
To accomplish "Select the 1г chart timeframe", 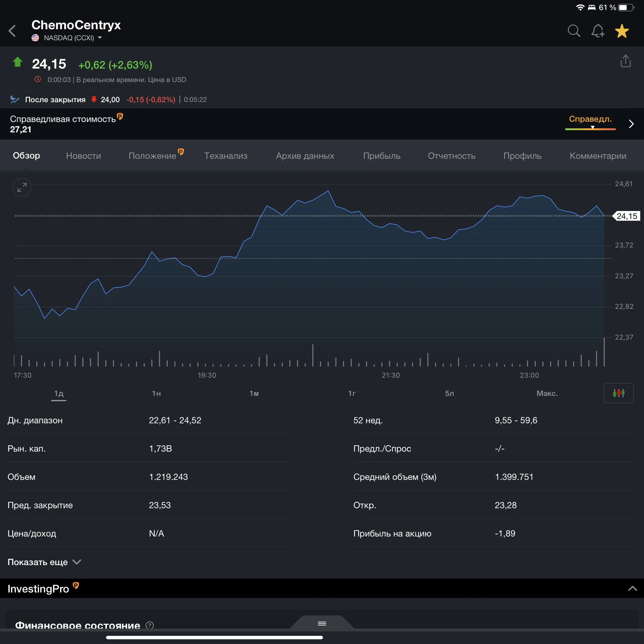I will [352, 393].
